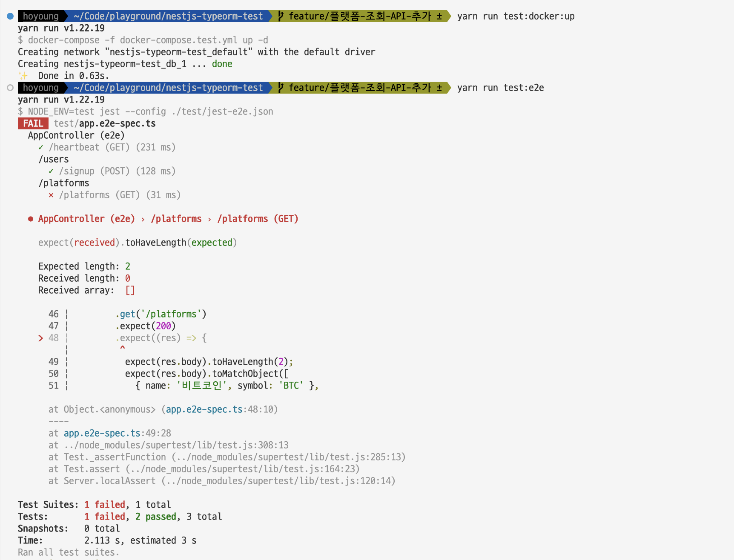Click 'hoyoung' user segment in first prompt
Screen dimensions: 734x560
pos(41,16)
